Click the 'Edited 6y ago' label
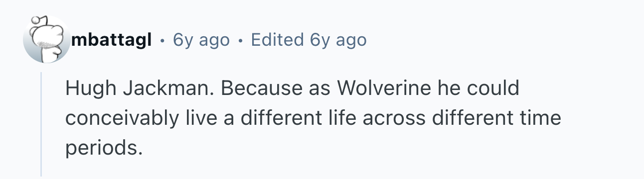Viewport: 644px width, 179px height. tap(309, 40)
